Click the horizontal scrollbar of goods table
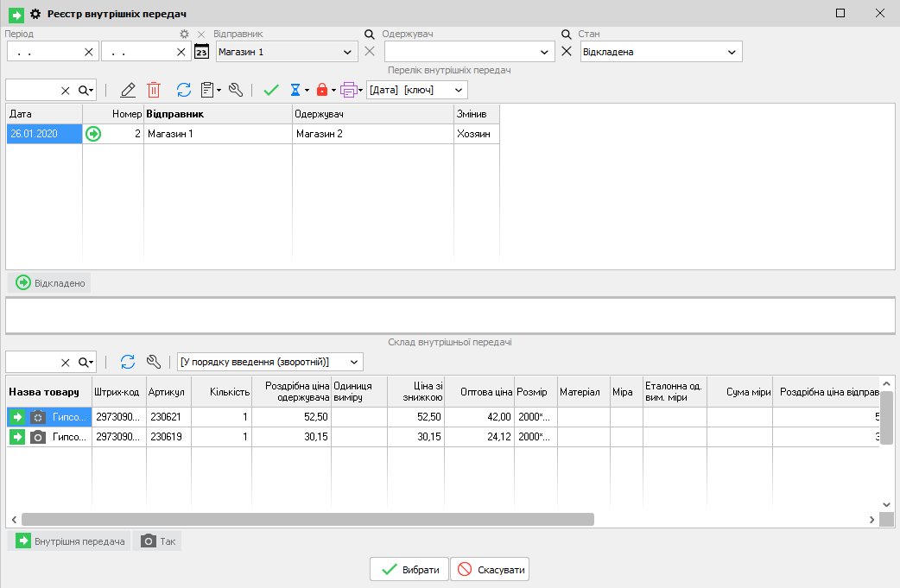 point(307,519)
